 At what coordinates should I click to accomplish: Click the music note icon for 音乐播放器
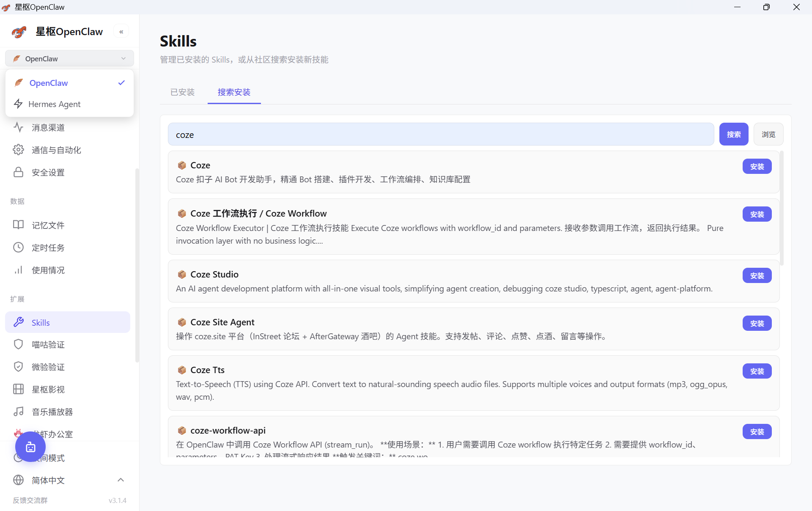pyautogui.click(x=18, y=412)
